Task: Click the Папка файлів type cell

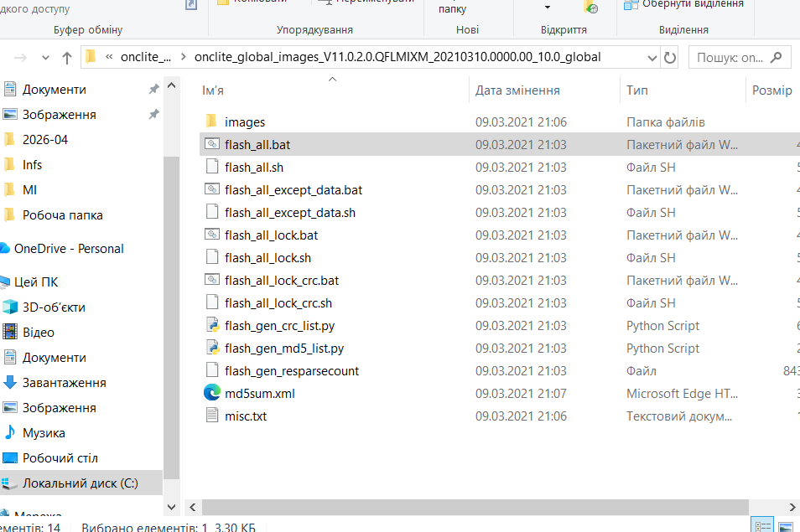Action: tap(665, 122)
